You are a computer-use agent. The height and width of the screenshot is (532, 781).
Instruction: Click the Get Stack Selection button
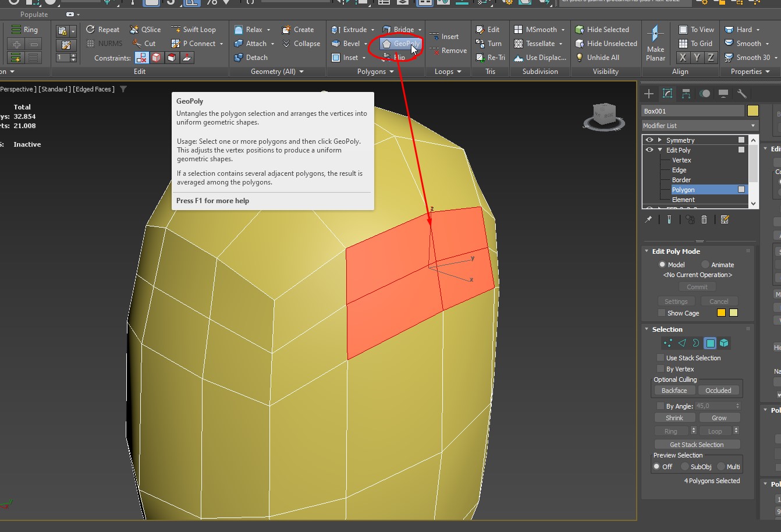[x=697, y=445]
